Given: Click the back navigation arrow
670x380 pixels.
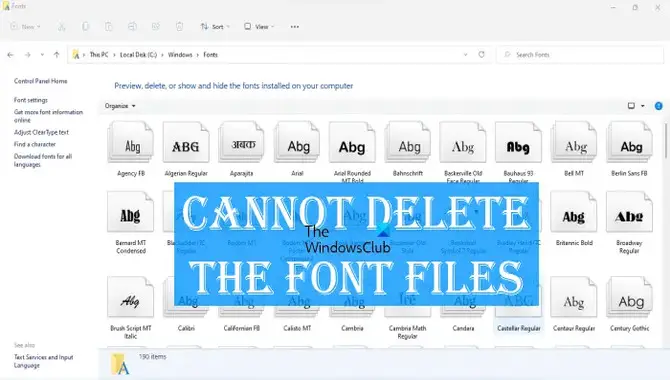Looking at the screenshot, I should tap(11, 55).
